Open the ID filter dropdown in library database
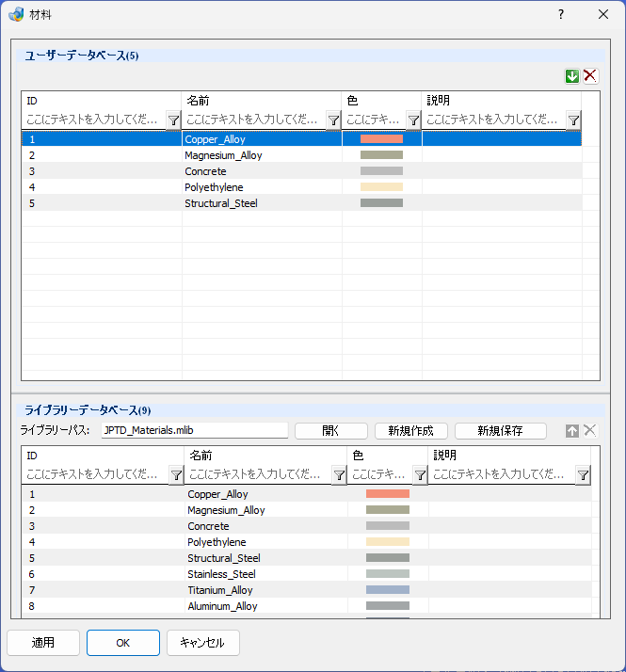 176,475
